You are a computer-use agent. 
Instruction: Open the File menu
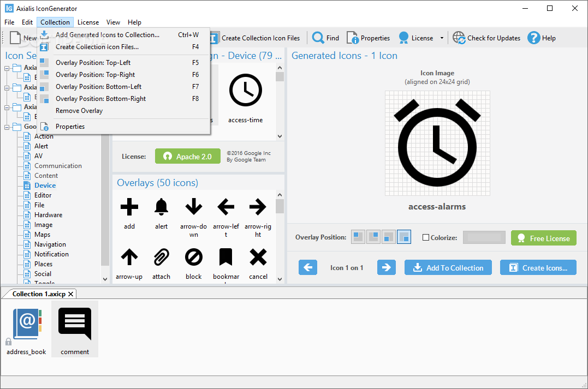(x=9, y=22)
